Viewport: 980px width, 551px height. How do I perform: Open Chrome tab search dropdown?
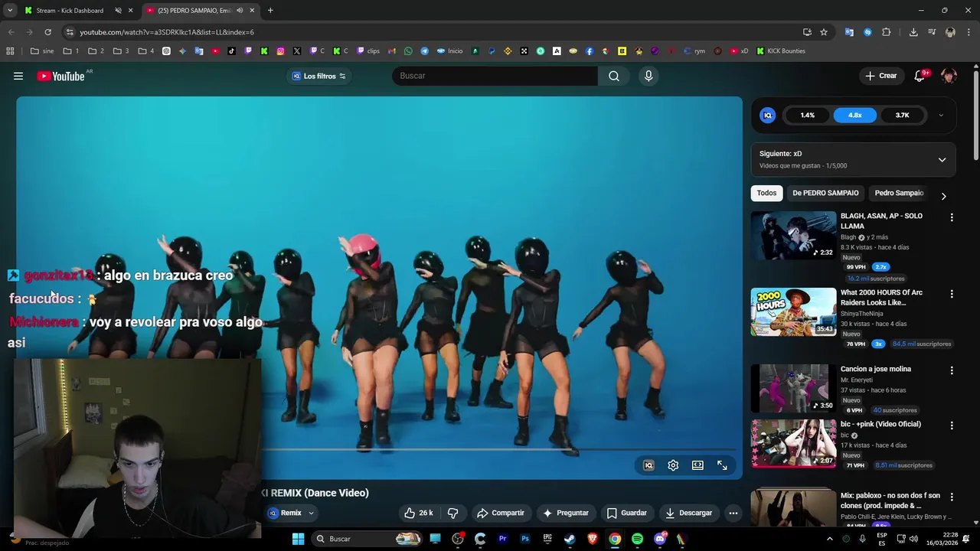point(9,11)
